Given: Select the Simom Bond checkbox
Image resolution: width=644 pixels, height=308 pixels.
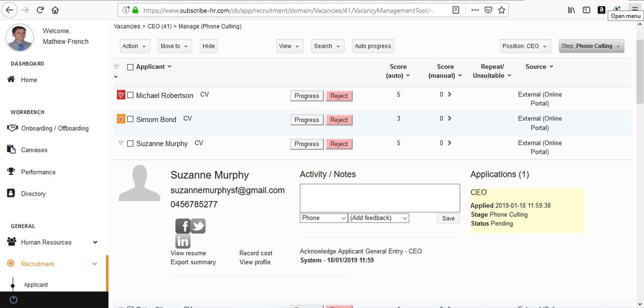Looking at the screenshot, I should pos(130,119).
